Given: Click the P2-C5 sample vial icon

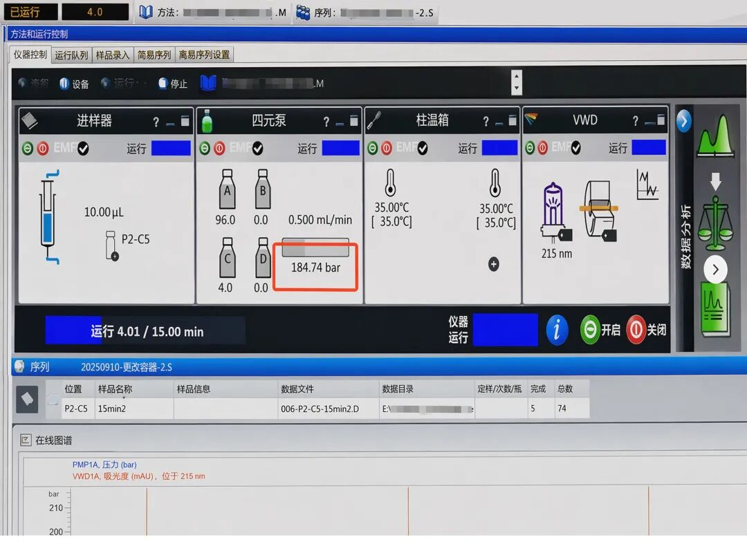Looking at the screenshot, I should (111, 245).
